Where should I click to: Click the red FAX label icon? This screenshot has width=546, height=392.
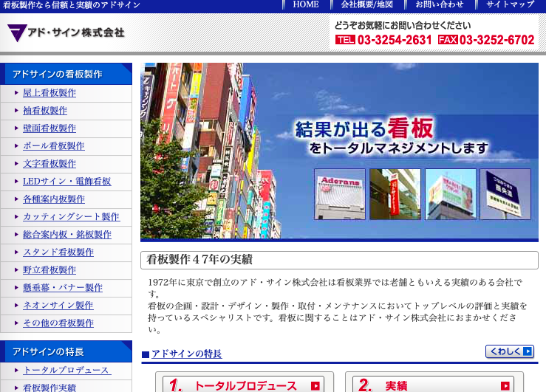point(448,40)
